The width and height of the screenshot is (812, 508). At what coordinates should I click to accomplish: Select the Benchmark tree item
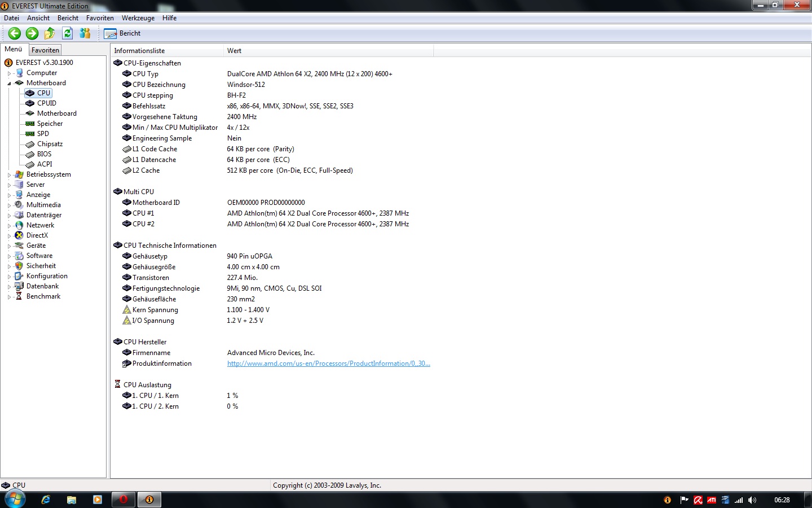point(43,296)
